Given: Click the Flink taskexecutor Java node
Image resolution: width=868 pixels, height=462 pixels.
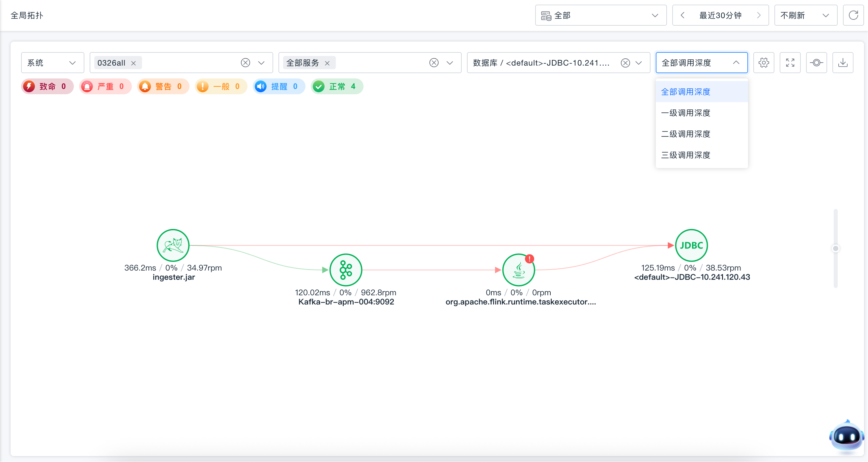Looking at the screenshot, I should point(519,270).
